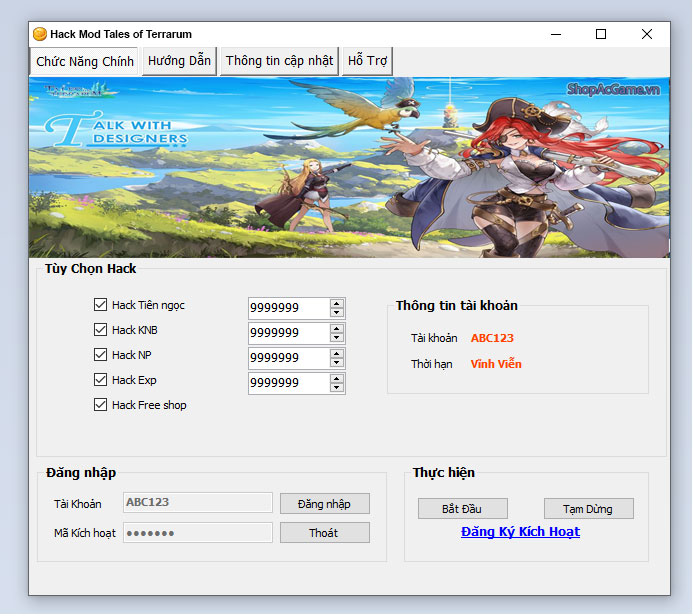Decrease the Hack NP value with down arrow
The width and height of the screenshot is (693, 616).
(336, 363)
